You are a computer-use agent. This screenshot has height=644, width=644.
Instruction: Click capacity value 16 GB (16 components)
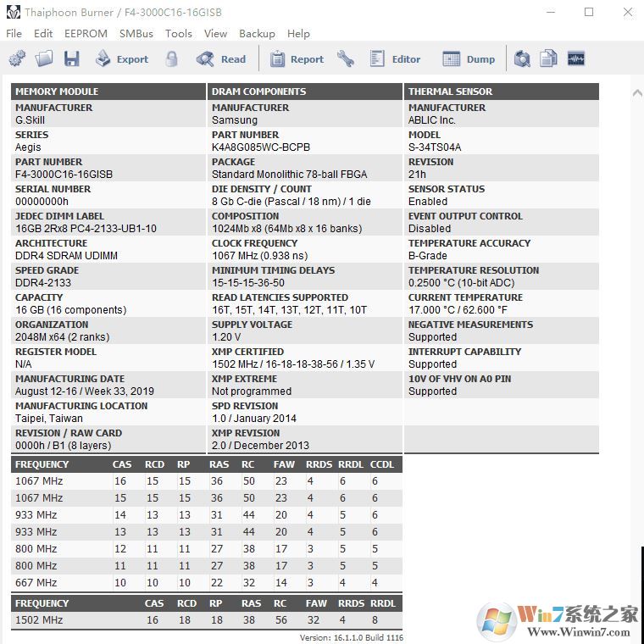(x=70, y=310)
